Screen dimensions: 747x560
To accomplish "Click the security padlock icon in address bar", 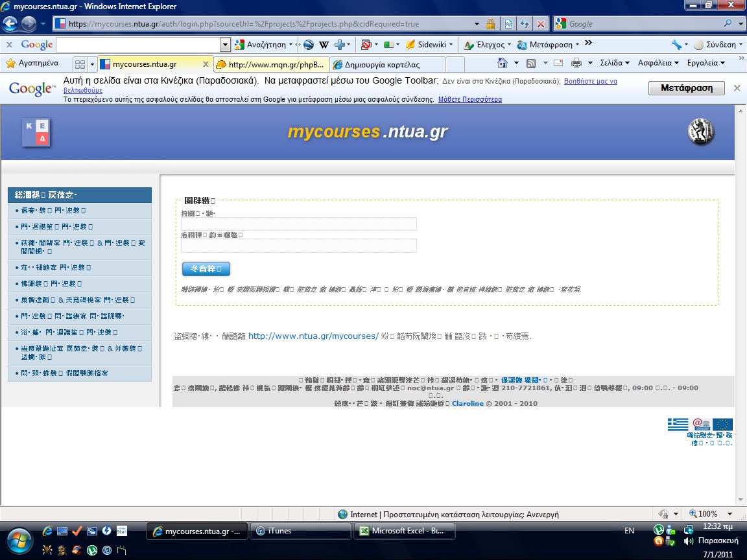I will click(490, 24).
